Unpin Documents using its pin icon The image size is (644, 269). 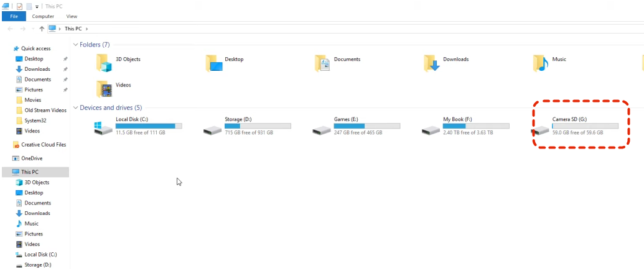click(x=65, y=80)
